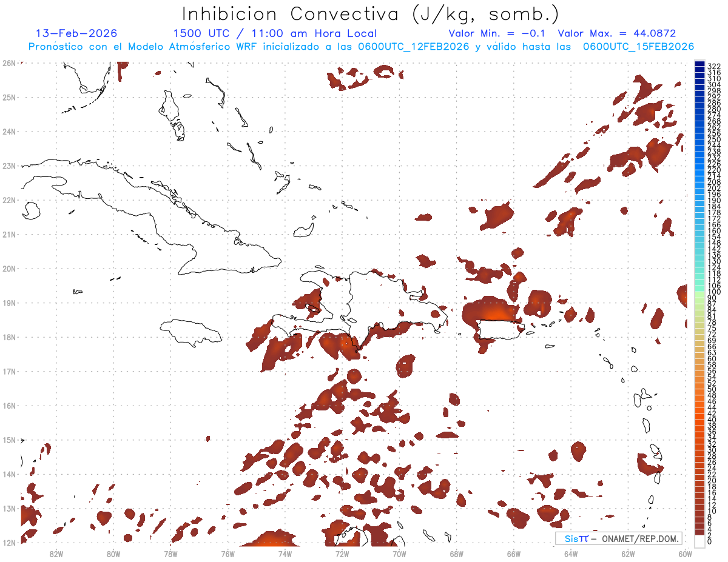Click the dark navy swatch beside value 322

[699, 64]
